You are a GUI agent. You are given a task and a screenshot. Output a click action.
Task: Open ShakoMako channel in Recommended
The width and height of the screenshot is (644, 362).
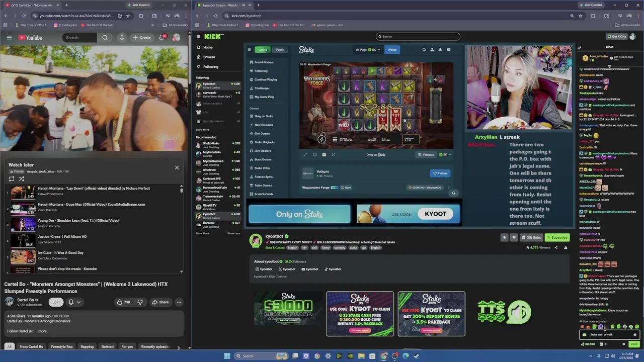click(x=218, y=144)
